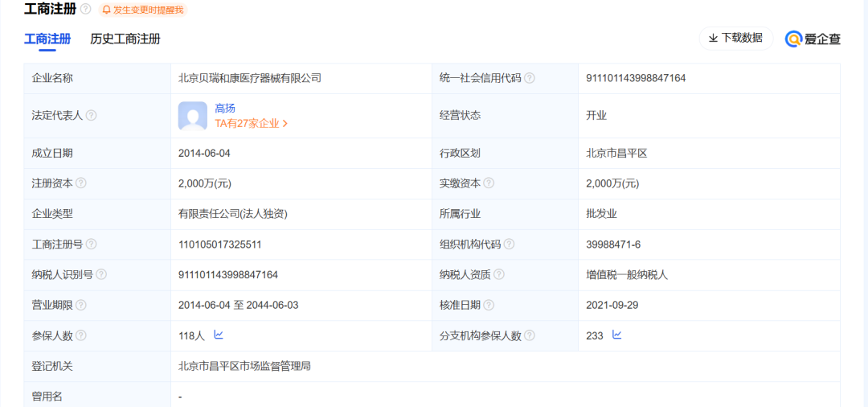Select the 工商注册 tab

coord(47,39)
